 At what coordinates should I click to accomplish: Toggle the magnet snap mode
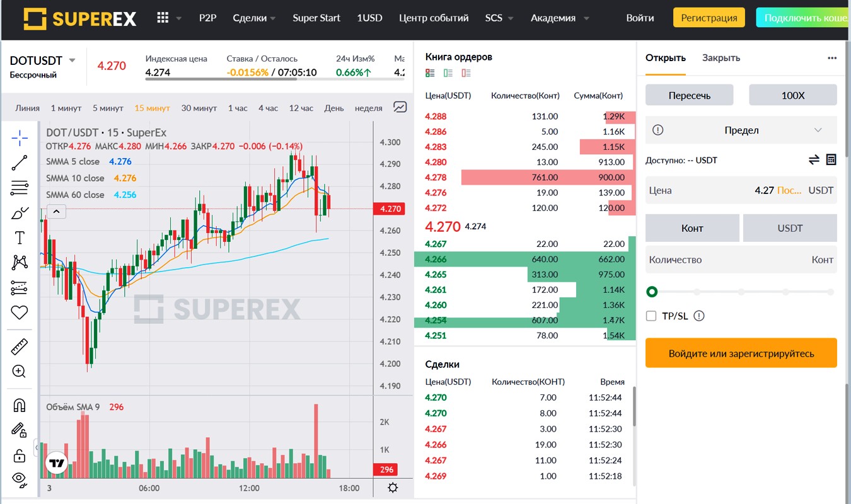click(x=20, y=405)
